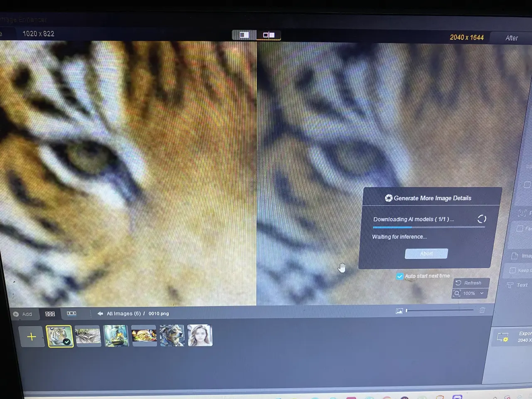Go back using the arrow before All Images
The width and height of the screenshot is (532, 399).
coord(100,314)
